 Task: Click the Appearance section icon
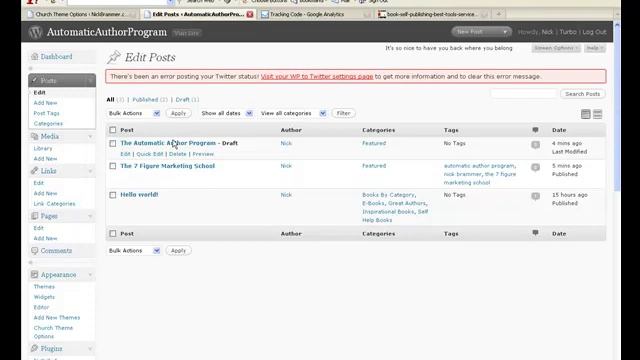[x=34, y=275]
